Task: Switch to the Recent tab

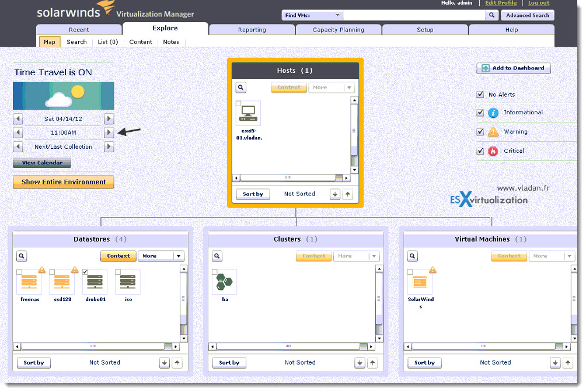Action: coord(79,30)
